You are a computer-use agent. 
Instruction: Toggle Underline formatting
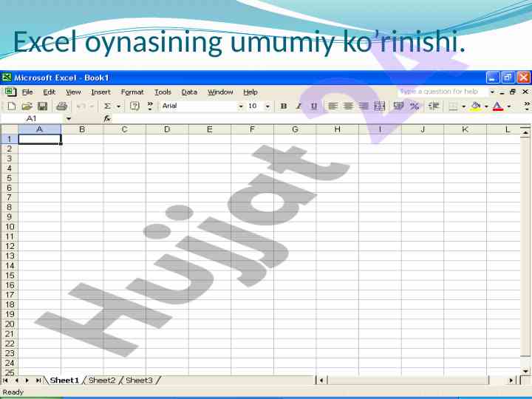pyautogui.click(x=314, y=106)
